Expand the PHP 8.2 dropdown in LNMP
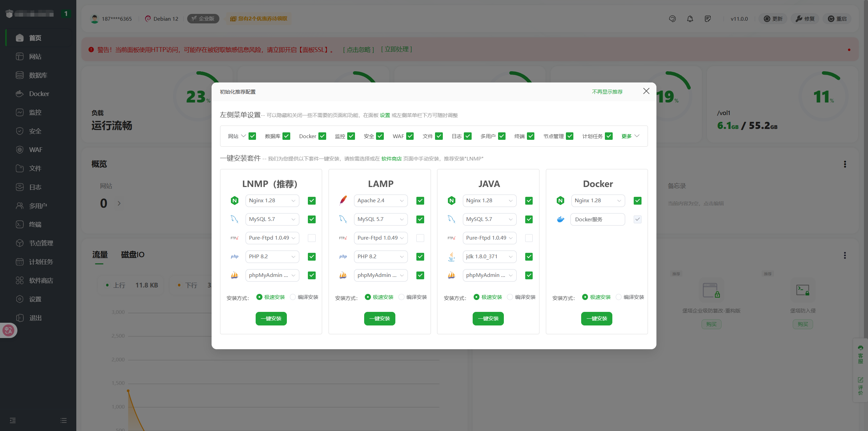The width and height of the screenshot is (868, 431). click(272, 257)
